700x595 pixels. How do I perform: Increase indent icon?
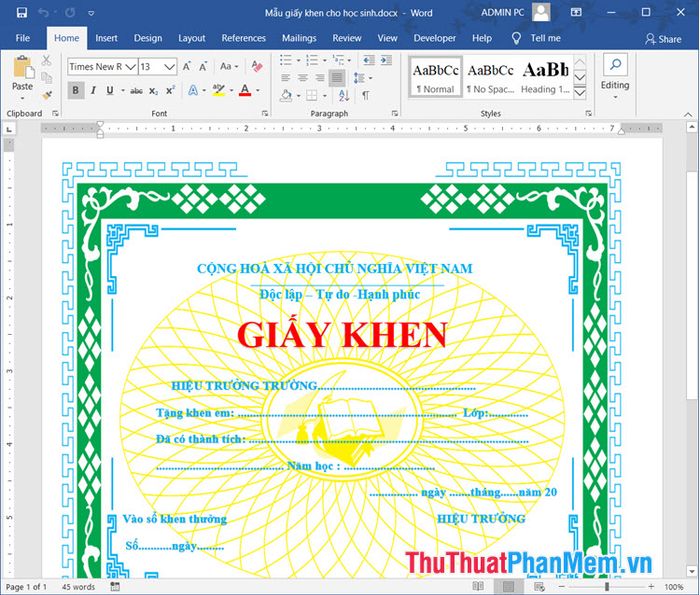[x=386, y=60]
